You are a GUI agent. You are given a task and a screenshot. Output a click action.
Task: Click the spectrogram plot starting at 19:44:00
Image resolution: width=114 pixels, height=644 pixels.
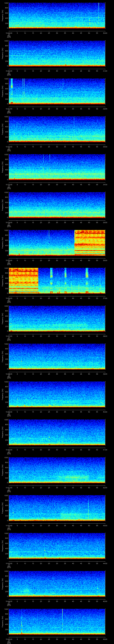(x=57, y=584)
